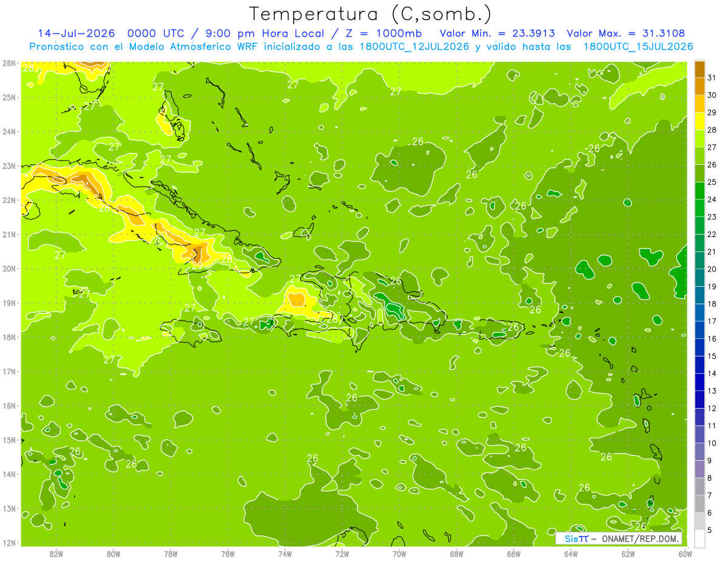The image size is (728, 562).
Task: Click the '62W' longitude axis label
Action: tap(628, 554)
